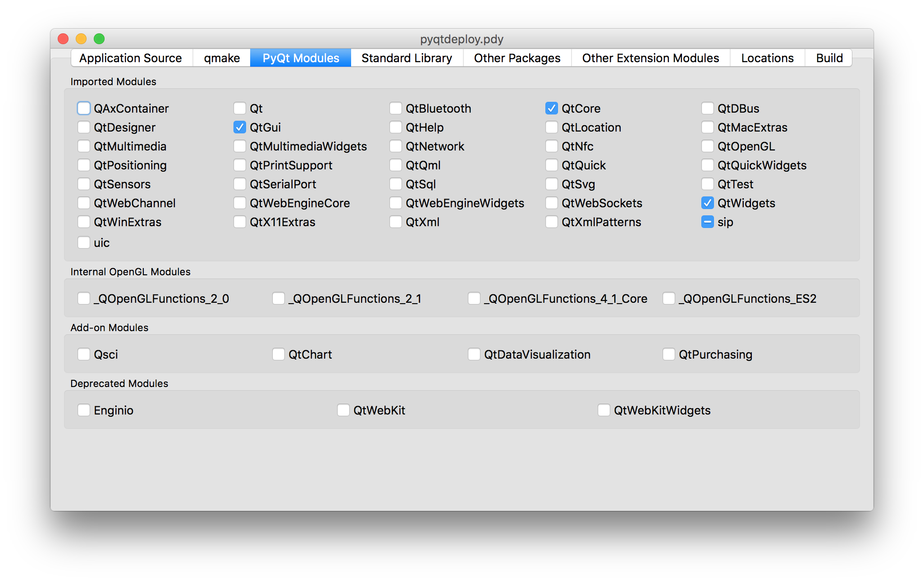Disable the QtGui module checkbox

coord(240,128)
